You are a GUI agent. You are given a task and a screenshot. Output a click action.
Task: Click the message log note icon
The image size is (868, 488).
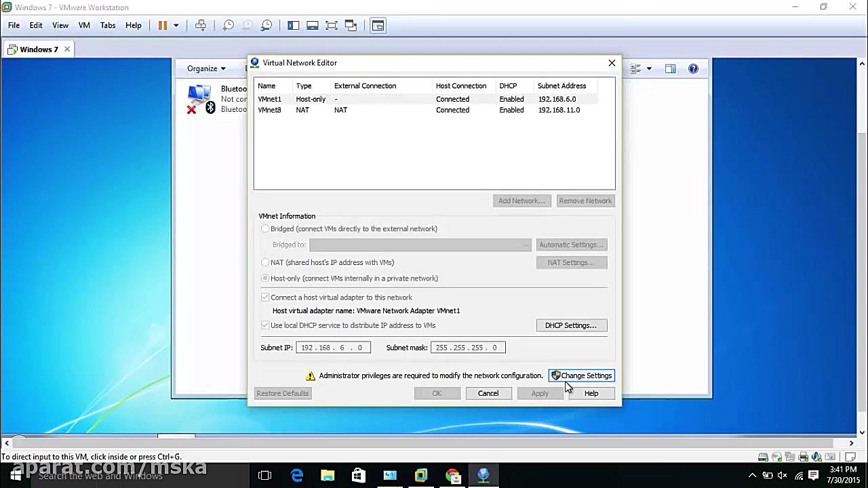[849, 457]
